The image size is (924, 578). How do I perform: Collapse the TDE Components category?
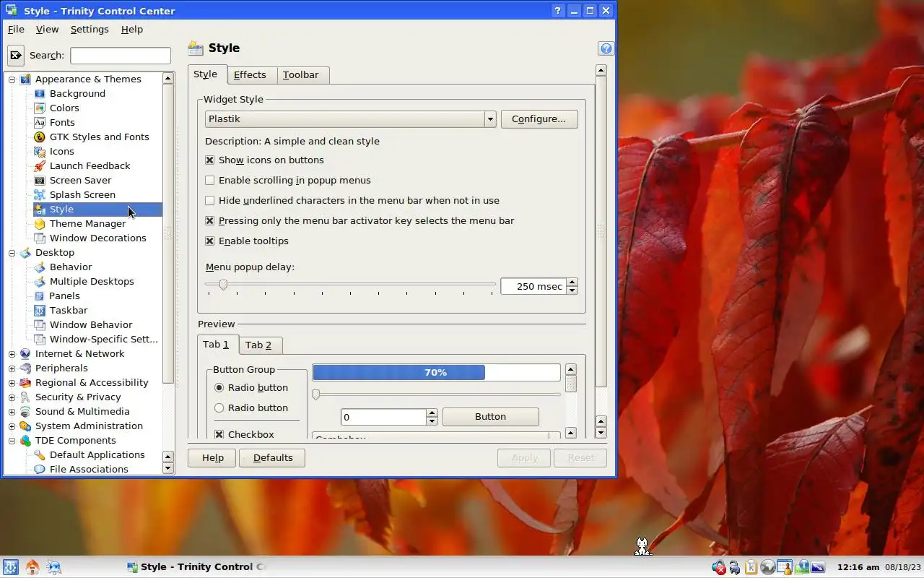pyautogui.click(x=12, y=441)
